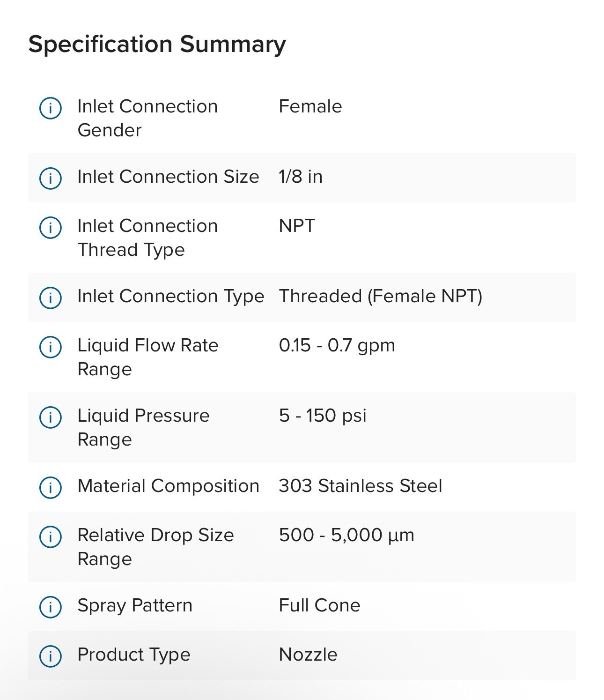Open info icon for Liquid Flow Rate Range
The image size is (604, 700).
tap(50, 347)
